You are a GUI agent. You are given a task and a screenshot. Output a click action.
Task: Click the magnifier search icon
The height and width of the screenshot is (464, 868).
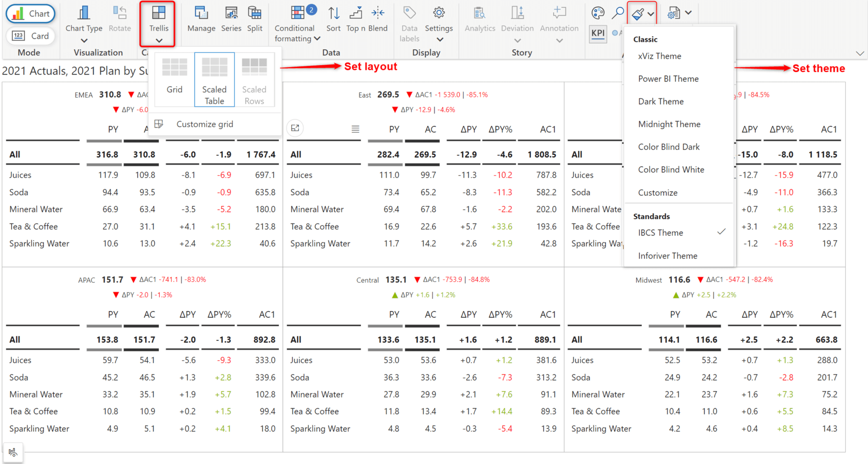click(617, 13)
